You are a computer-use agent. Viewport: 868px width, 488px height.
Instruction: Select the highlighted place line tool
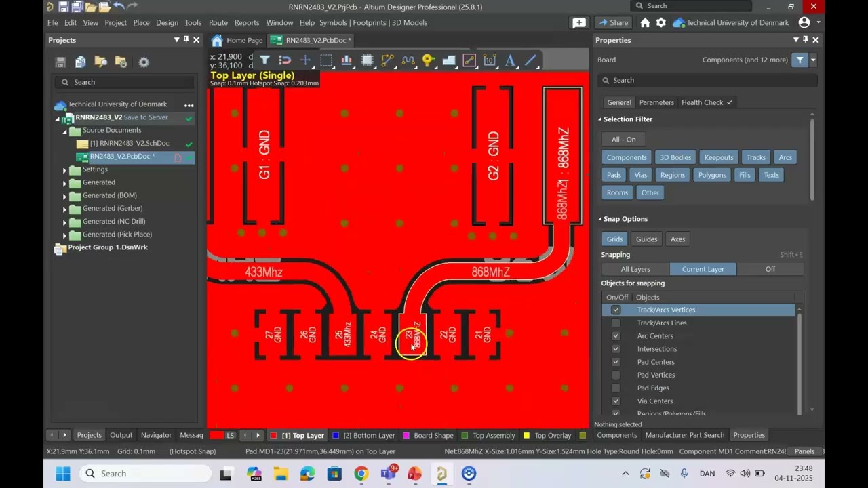pyautogui.click(x=469, y=60)
